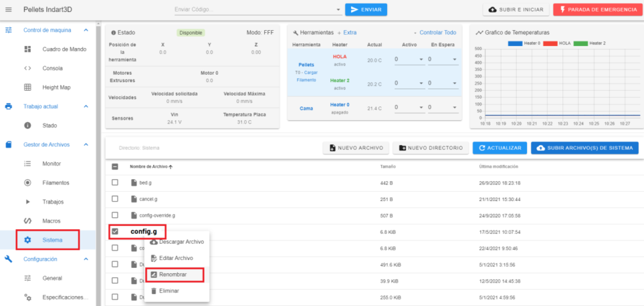Click the NUEVO ARCHIVO button
The width and height of the screenshot is (644, 306).
(x=356, y=148)
